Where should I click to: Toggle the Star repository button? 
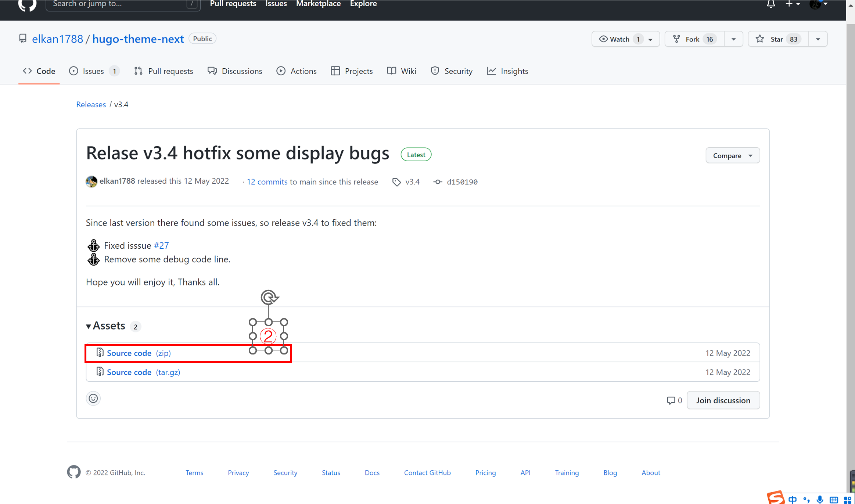tap(777, 39)
